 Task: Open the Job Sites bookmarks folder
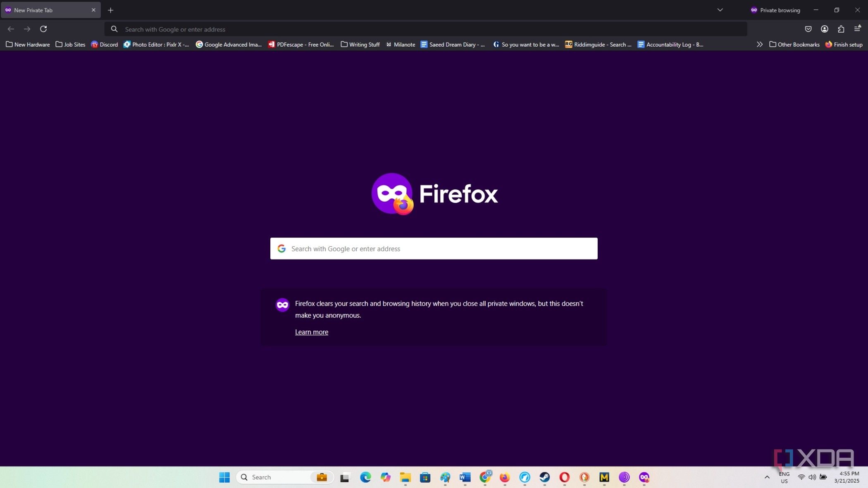point(70,44)
